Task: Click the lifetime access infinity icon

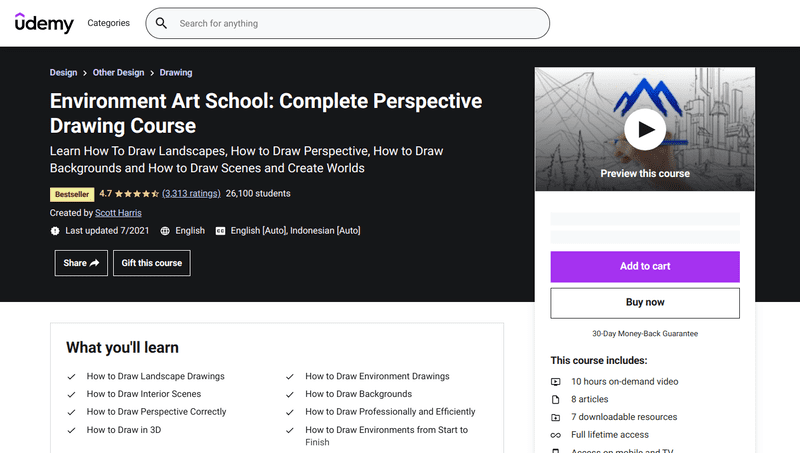Action: (556, 435)
